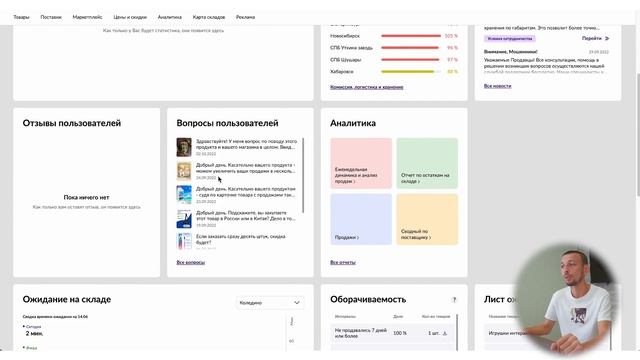Viewport: 640px width, 360px height.
Task: Click fifth question's product thumbnail
Action: click(x=184, y=241)
